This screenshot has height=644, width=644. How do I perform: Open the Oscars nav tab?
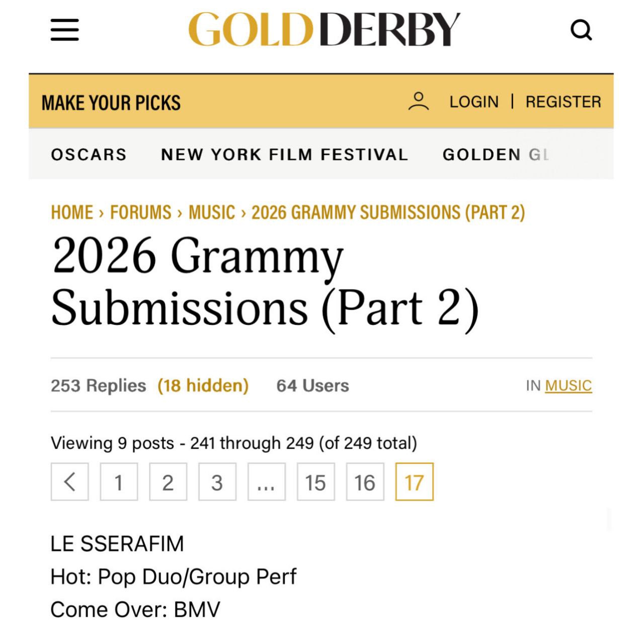[89, 154]
